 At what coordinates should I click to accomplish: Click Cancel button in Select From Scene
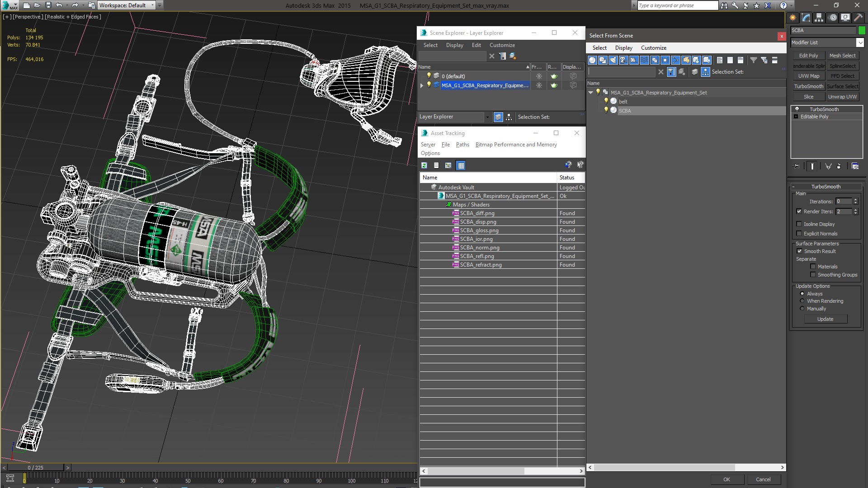763,479
